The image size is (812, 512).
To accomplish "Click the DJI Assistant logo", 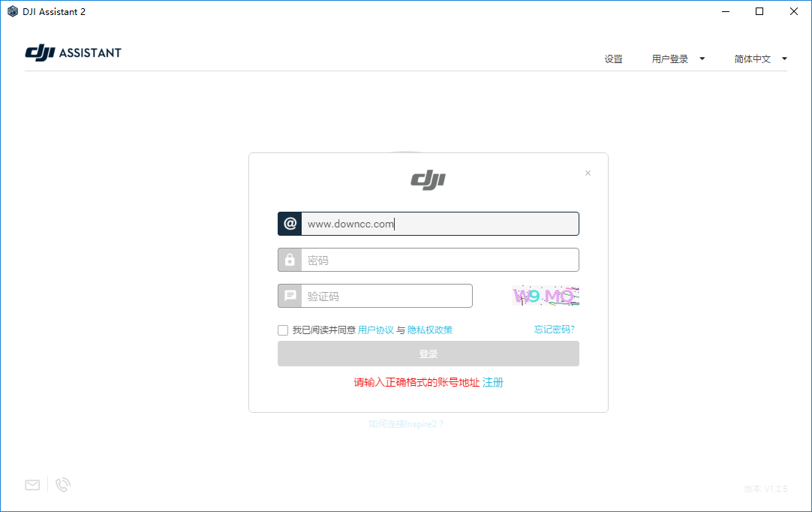I will (73, 53).
